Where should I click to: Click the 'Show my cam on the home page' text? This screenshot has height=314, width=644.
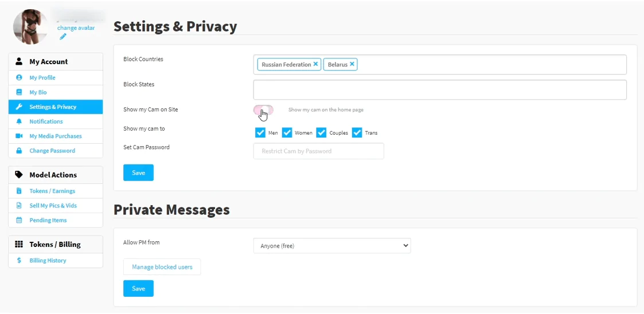coord(326,109)
